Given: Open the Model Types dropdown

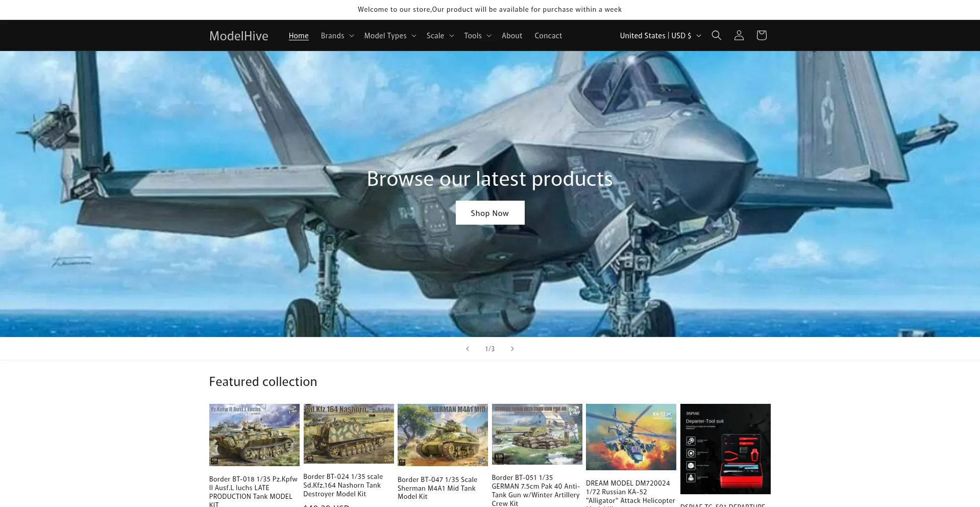Looking at the screenshot, I should 390,36.
